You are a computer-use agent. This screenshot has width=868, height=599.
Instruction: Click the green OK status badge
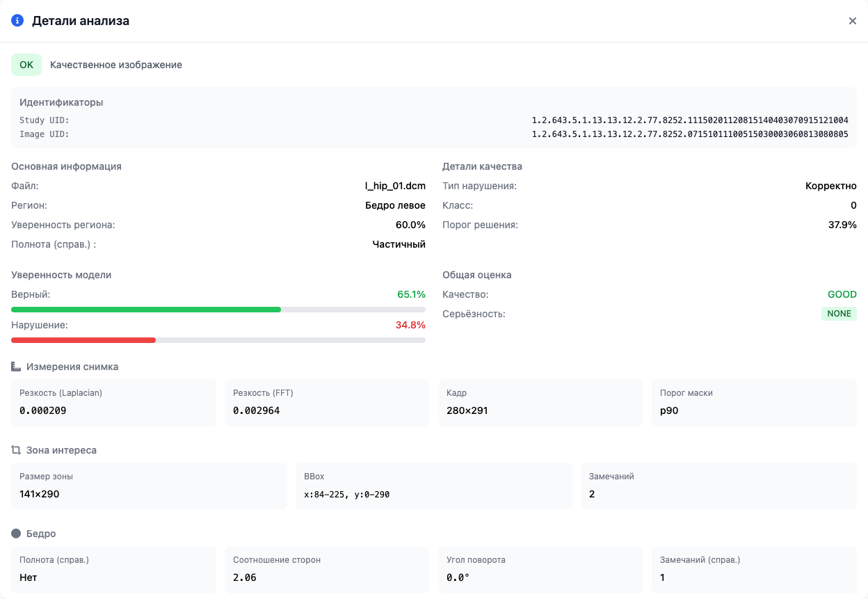[26, 65]
